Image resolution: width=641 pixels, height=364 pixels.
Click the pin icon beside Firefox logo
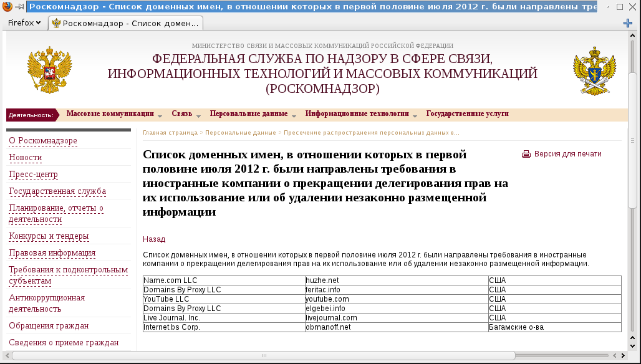[x=19, y=7]
